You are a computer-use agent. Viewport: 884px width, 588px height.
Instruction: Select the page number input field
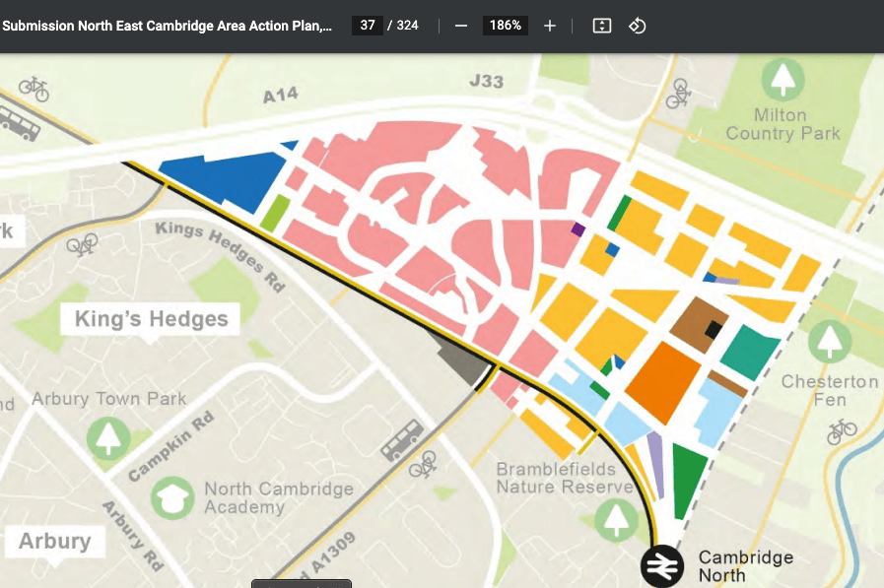point(368,26)
